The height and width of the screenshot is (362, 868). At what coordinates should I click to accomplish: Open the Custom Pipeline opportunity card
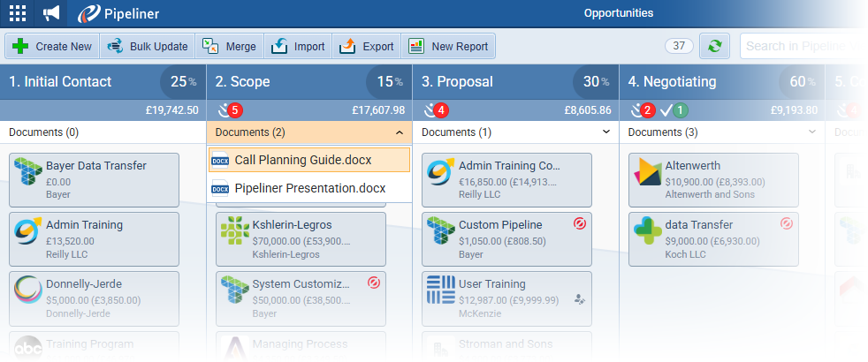pos(507,239)
